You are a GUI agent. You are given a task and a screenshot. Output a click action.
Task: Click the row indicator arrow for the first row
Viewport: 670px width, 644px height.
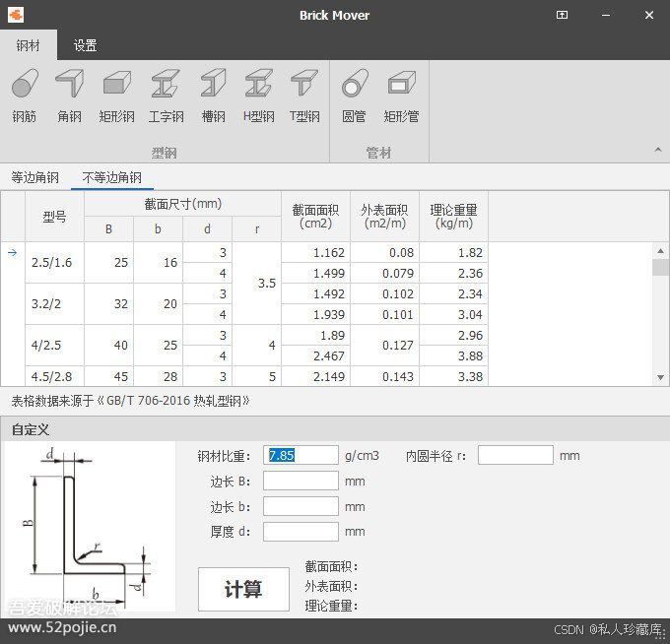[x=13, y=253]
